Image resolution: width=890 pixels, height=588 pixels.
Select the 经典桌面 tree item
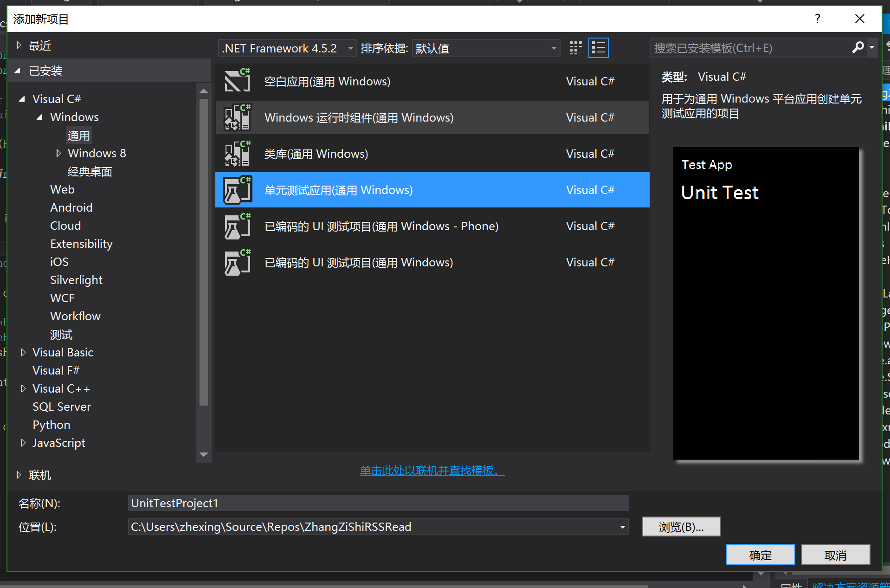(x=90, y=172)
